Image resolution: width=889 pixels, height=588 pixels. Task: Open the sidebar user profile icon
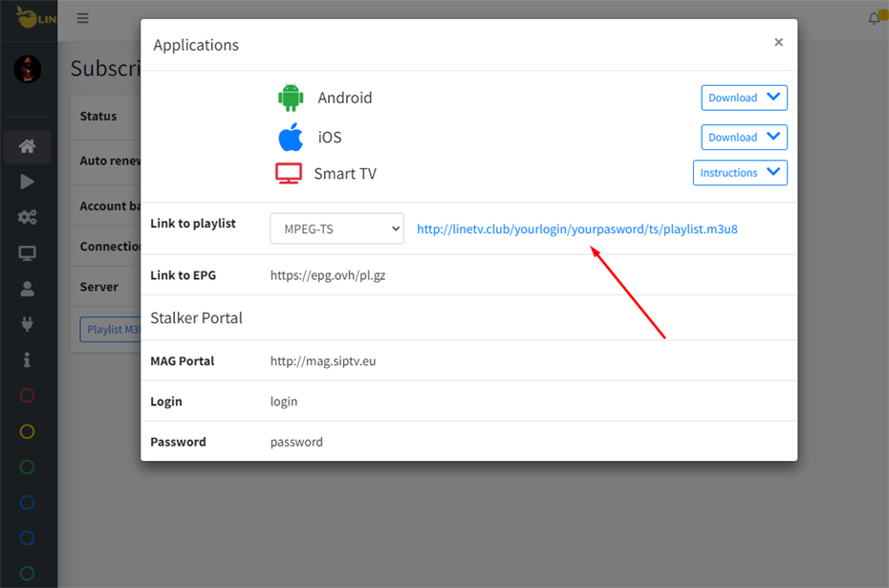tap(27, 289)
